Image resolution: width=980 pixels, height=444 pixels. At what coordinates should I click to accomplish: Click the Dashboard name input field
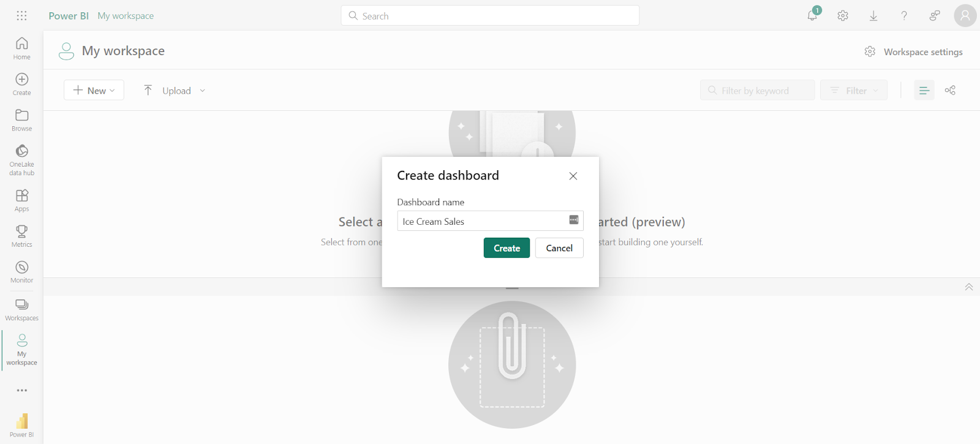490,220
